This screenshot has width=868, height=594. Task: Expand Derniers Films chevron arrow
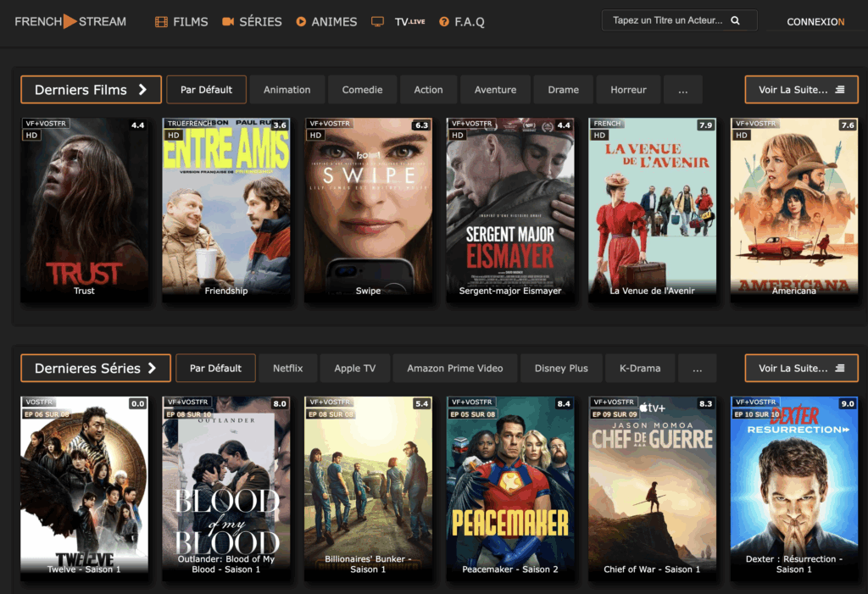[142, 90]
